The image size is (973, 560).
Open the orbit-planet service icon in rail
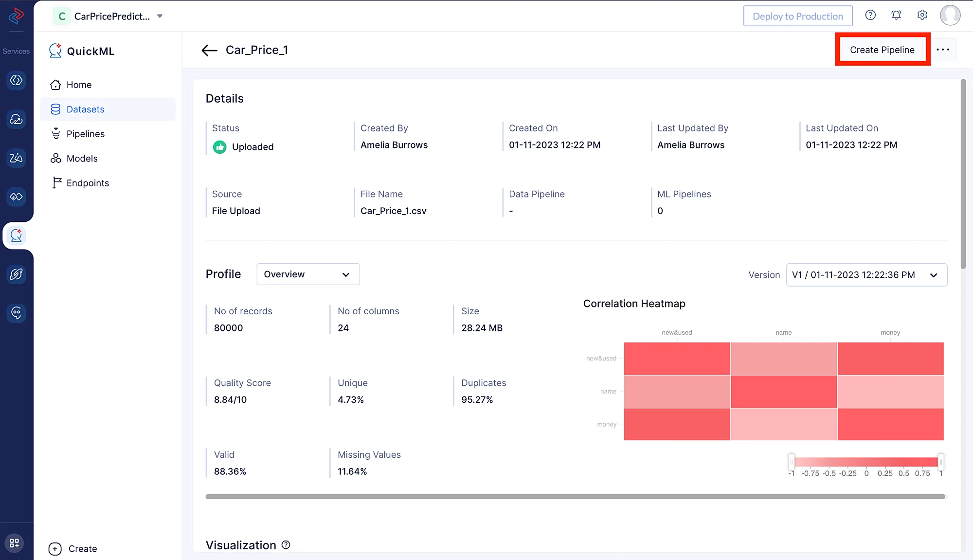coord(16,274)
